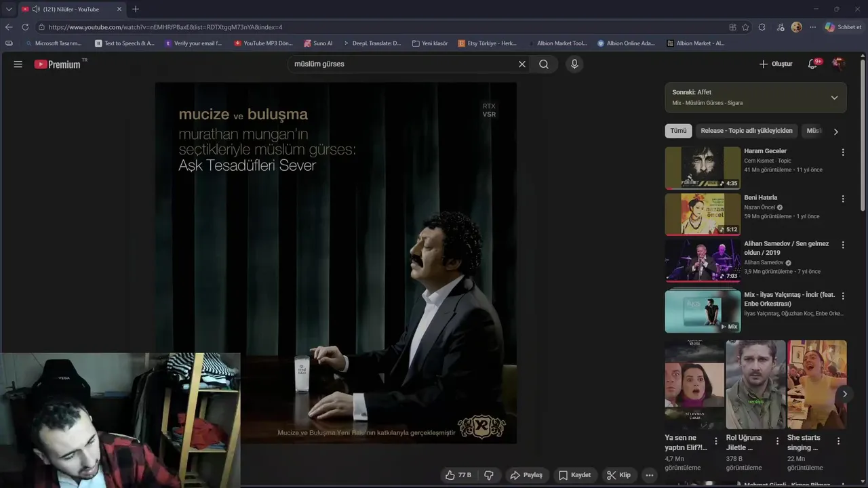Select the Tümü filter chip
The image size is (868, 488).
[678, 131]
